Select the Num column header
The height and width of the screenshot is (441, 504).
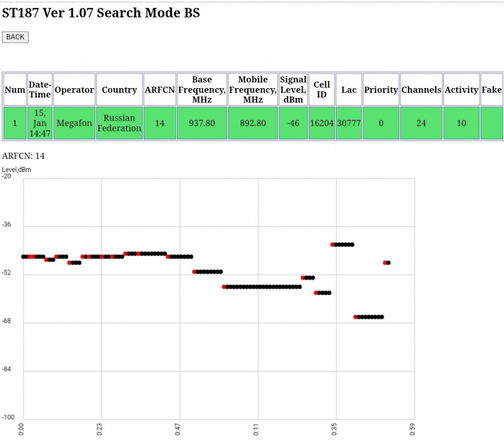tap(15, 90)
